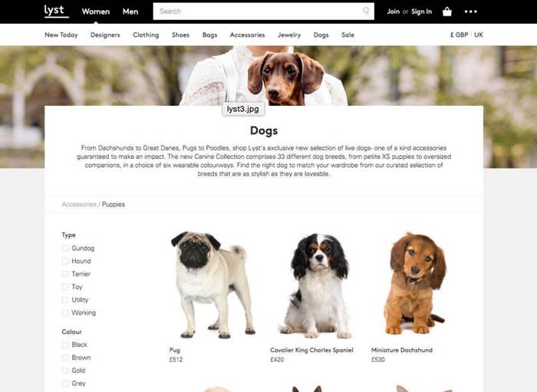537x392 pixels.
Task: Enable the Black colour filter
Action: pyautogui.click(x=64, y=344)
